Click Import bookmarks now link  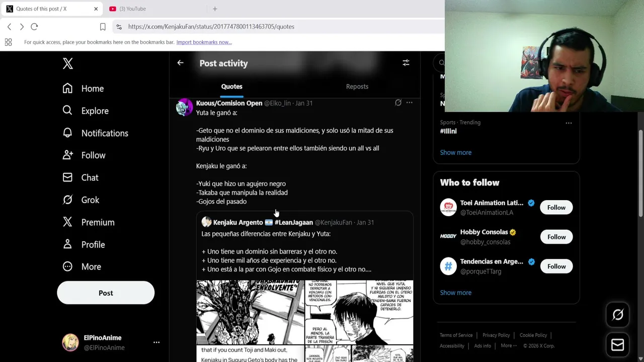click(204, 42)
